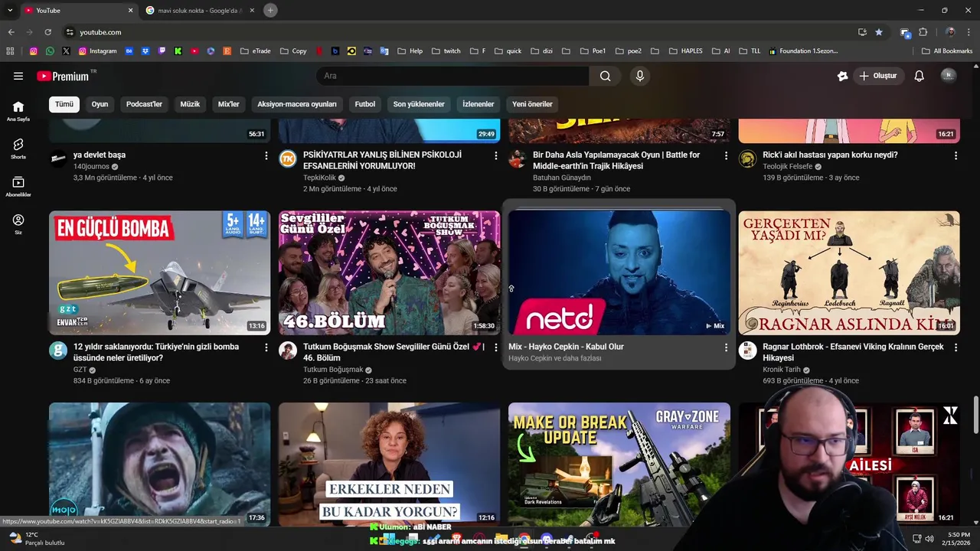Select the Oyun filter chip
Viewport: 980px width, 551px height.
coord(100,104)
